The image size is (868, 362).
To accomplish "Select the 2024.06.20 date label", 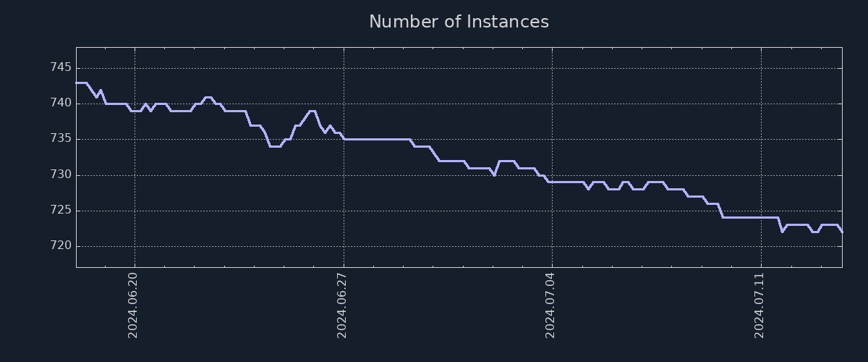I will coord(133,306).
